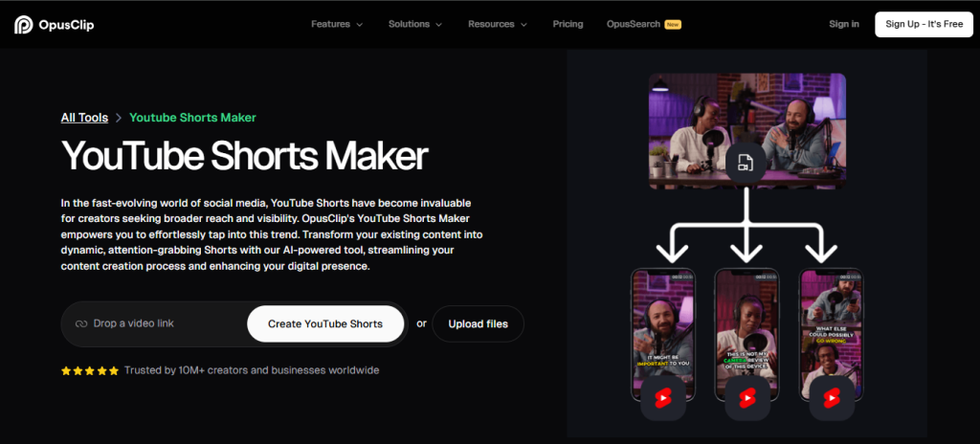980x444 pixels.
Task: Expand the Solutions menu
Action: click(x=415, y=24)
